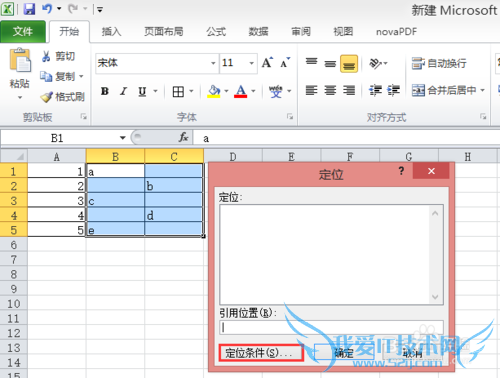Cut selection with the scissors 剪切 button
This screenshot has height=378, width=500.
tap(58, 56)
